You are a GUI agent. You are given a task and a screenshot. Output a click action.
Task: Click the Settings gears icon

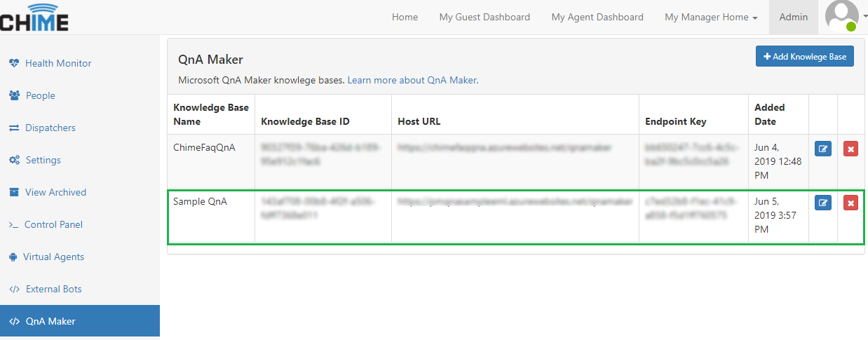click(x=14, y=160)
